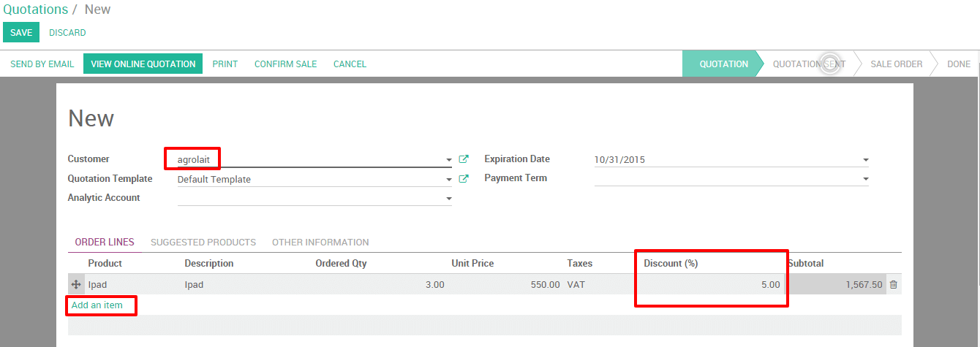Expand the Customer dropdown arrow
The image size is (980, 347).
click(448, 160)
